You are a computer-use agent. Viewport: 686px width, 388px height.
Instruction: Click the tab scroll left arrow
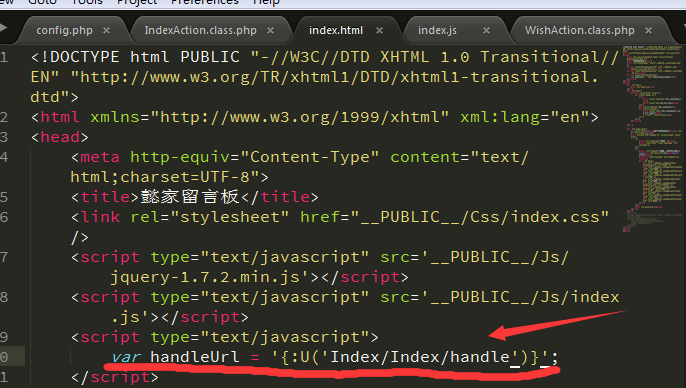pyautogui.click(x=4, y=28)
